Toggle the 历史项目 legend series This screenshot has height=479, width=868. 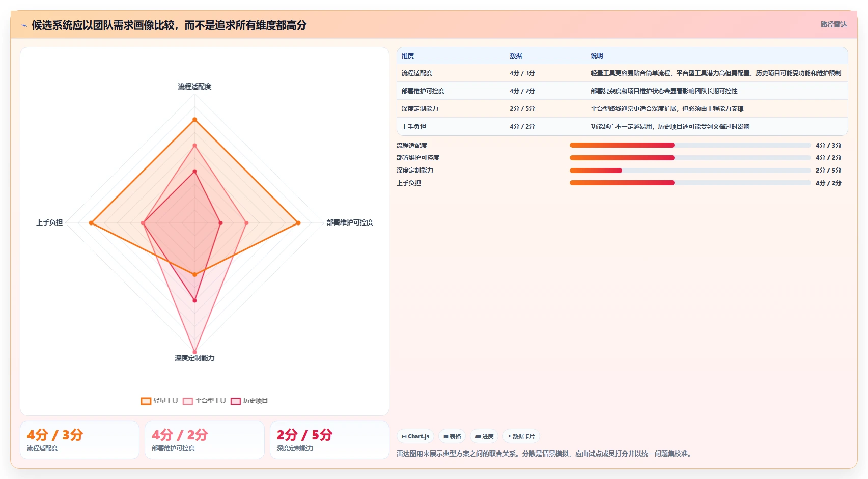[249, 401]
